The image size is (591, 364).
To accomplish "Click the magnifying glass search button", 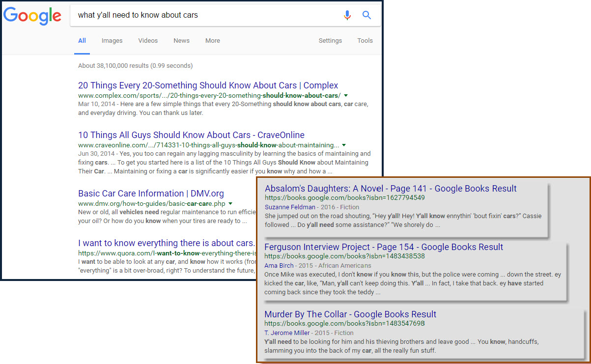I will 366,15.
